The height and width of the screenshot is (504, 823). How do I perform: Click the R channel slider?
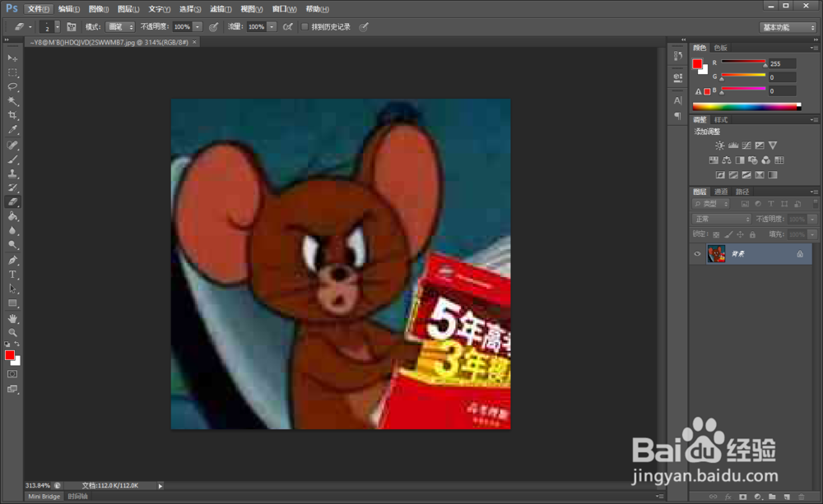click(x=744, y=63)
